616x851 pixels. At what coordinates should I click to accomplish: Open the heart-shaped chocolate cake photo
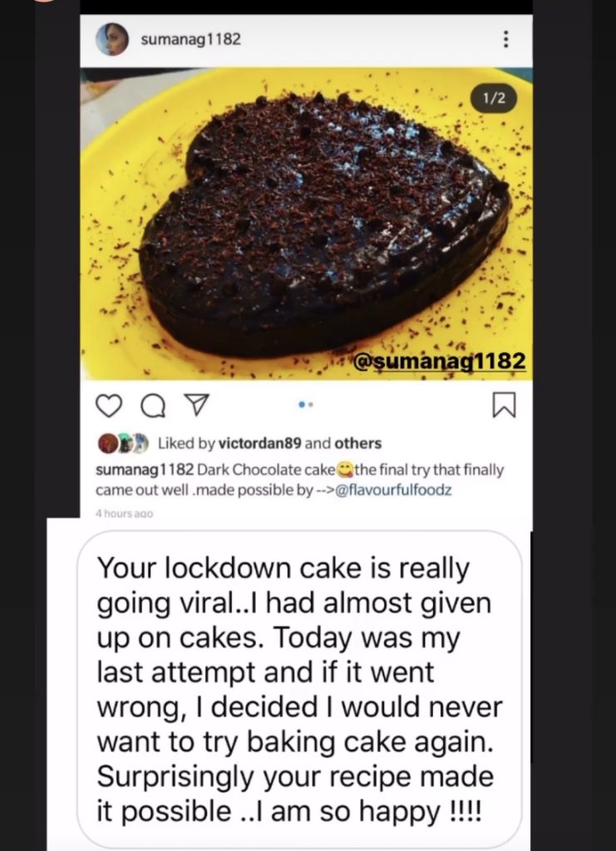coord(316,224)
